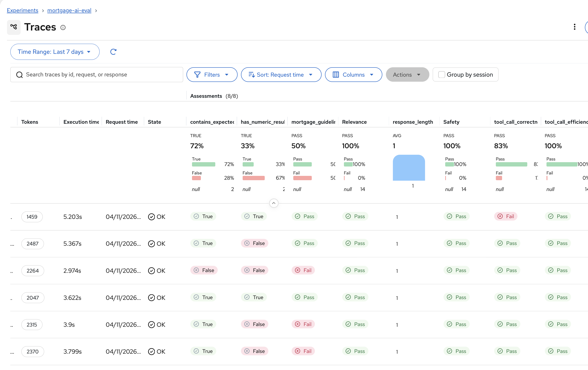This screenshot has height=370, width=588.
Task: Click OK state icon for 5.203s row
Action: tap(151, 217)
